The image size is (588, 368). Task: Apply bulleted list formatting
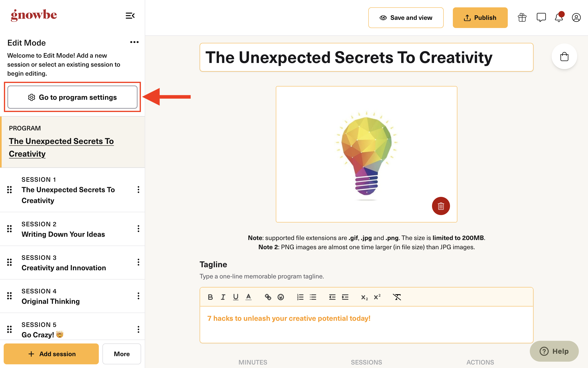tap(313, 297)
